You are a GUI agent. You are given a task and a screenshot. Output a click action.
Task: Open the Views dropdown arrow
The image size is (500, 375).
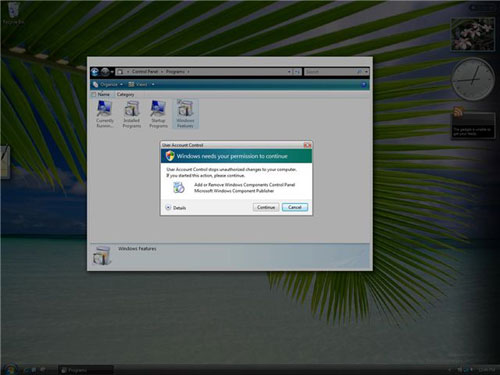click(153, 85)
